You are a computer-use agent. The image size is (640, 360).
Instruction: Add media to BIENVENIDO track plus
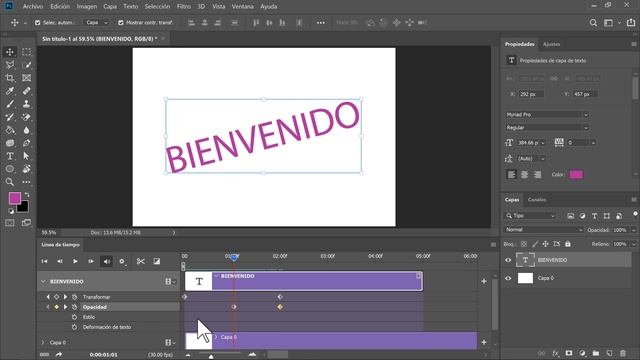pos(484,281)
